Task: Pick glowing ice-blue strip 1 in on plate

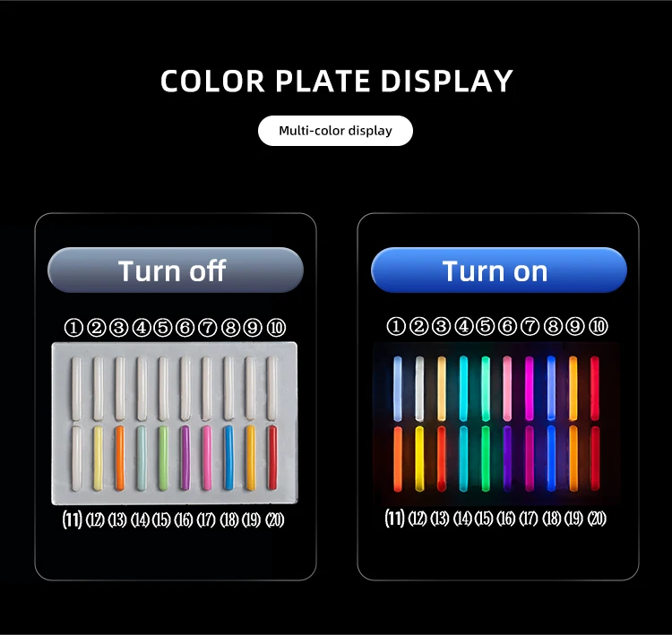Action: pyautogui.click(x=398, y=389)
